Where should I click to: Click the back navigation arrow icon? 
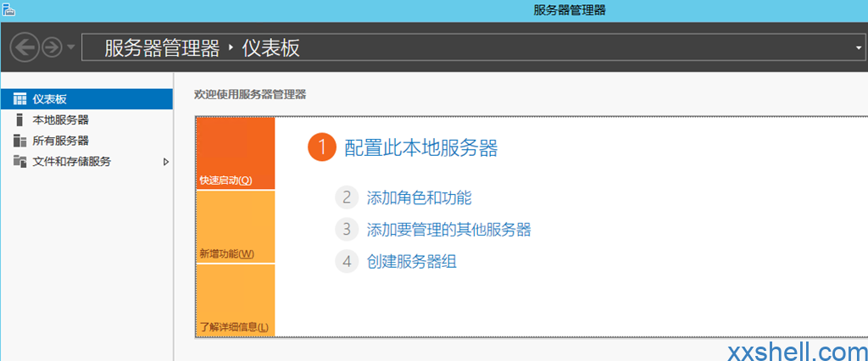pos(25,47)
